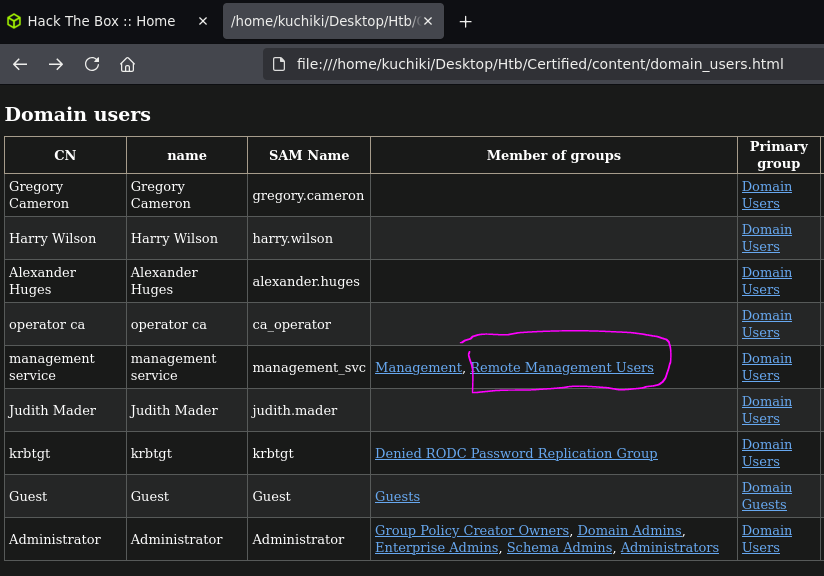Open the browser home page
Screen dimensions: 824x576
coord(126,63)
